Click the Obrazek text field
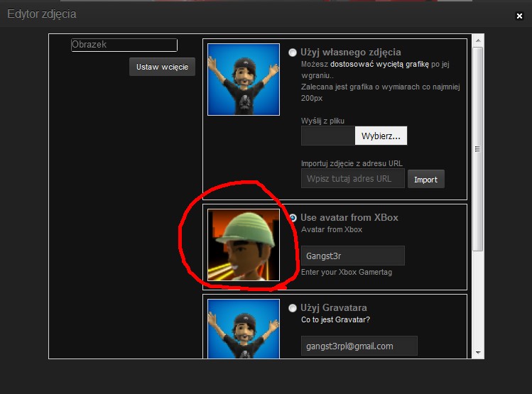Screen dimensions: 532x394 124,45
